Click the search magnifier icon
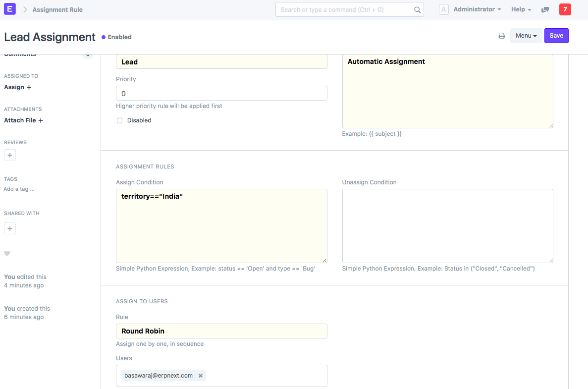588x389 pixels. tap(417, 10)
